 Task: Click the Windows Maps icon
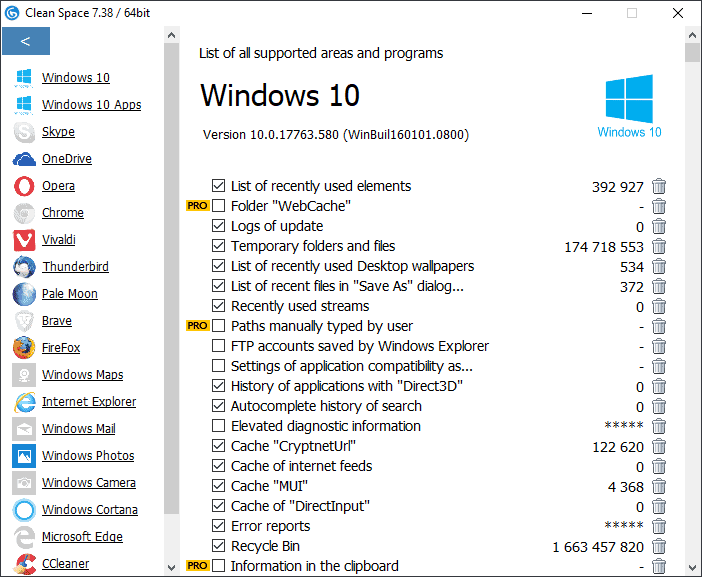click(24, 375)
